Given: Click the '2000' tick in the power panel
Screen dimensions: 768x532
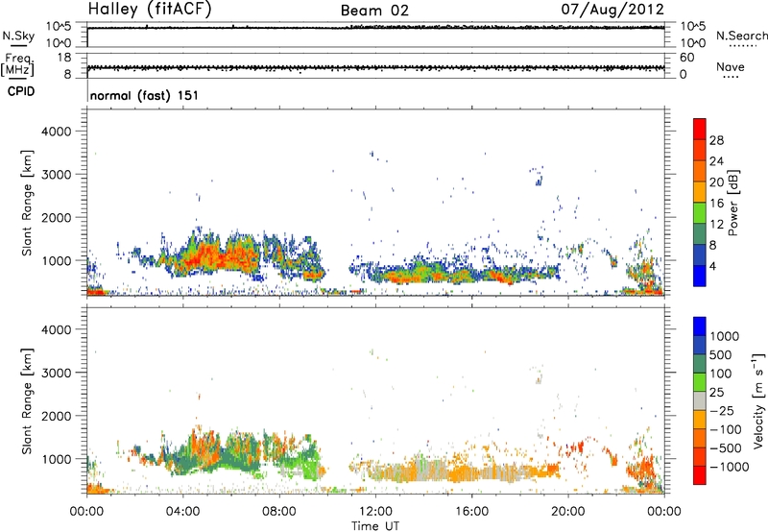Looking at the screenshot, I should [57, 218].
